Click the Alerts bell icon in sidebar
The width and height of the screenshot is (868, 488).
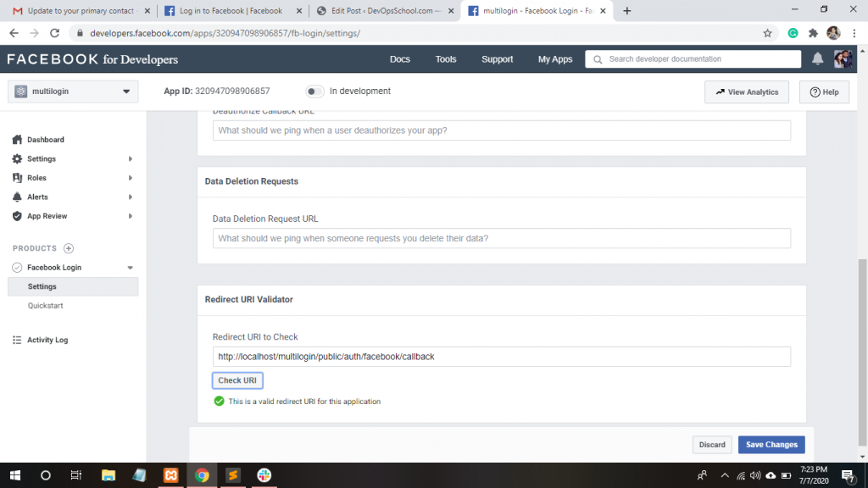17,197
